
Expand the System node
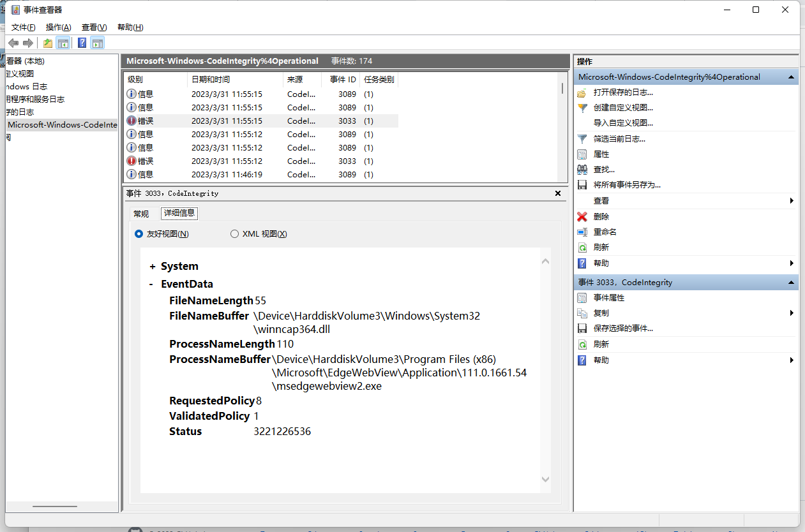pyautogui.click(x=152, y=266)
